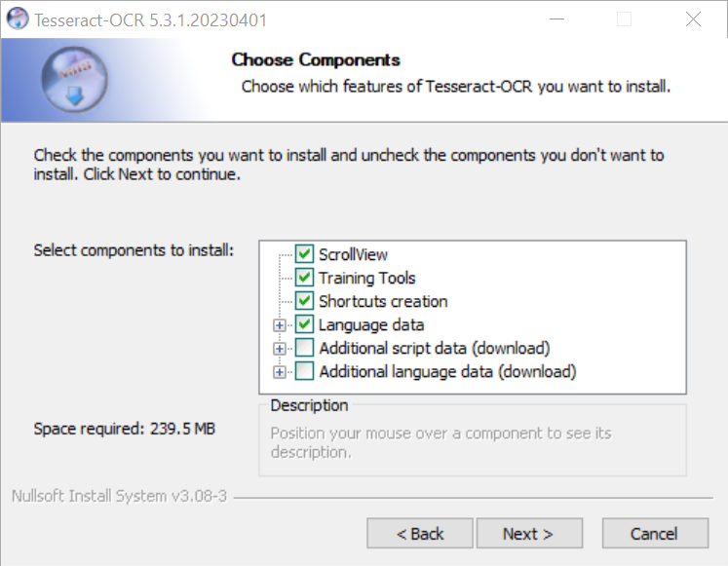Select the Shortcuts creation label

coord(383,302)
